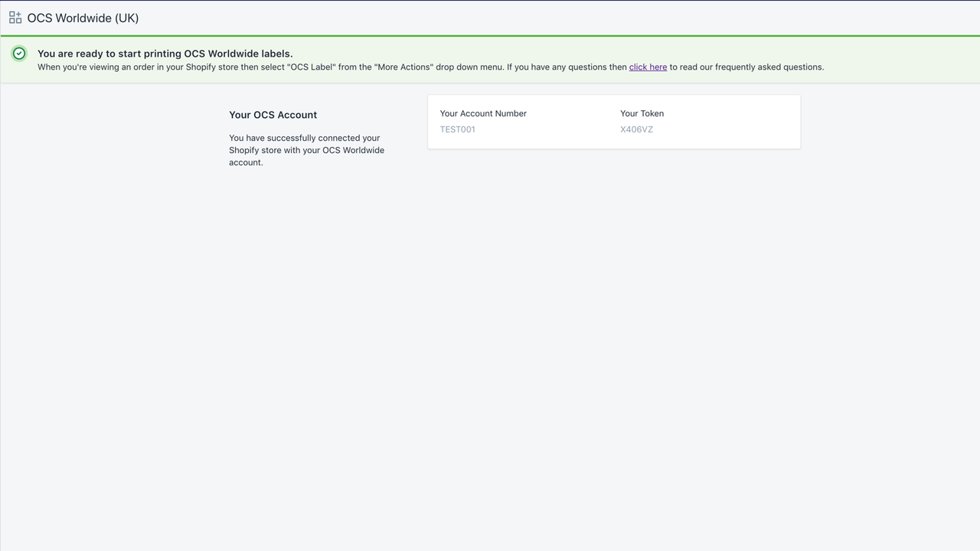Select the account number TEST001
Screen dimensions: 980x551
(x=457, y=129)
